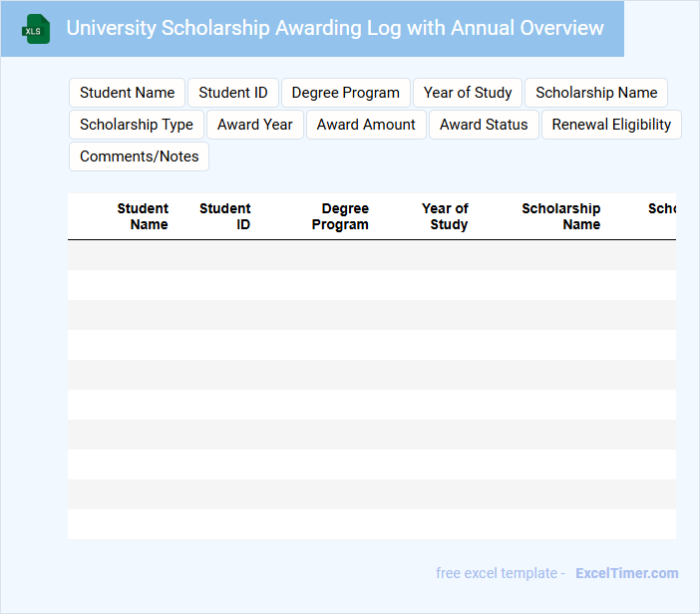The image size is (700, 614).
Task: Click the green XLS file icon
Action: click(x=37, y=29)
